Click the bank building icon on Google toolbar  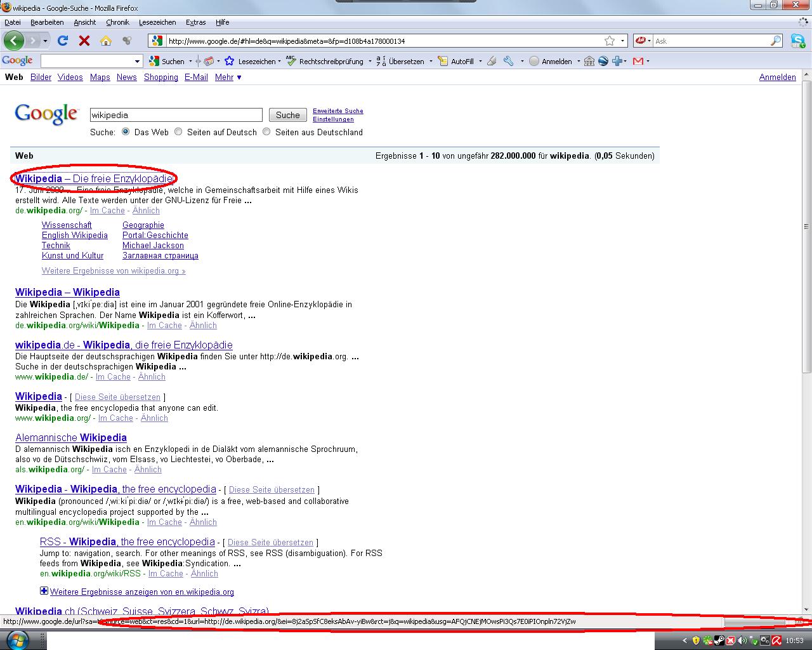[589, 61]
